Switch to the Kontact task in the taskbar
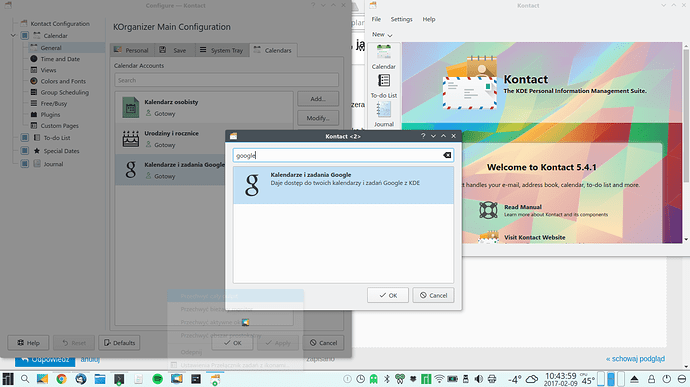Image resolution: width=690 pixels, height=387 pixels. [x=215, y=379]
